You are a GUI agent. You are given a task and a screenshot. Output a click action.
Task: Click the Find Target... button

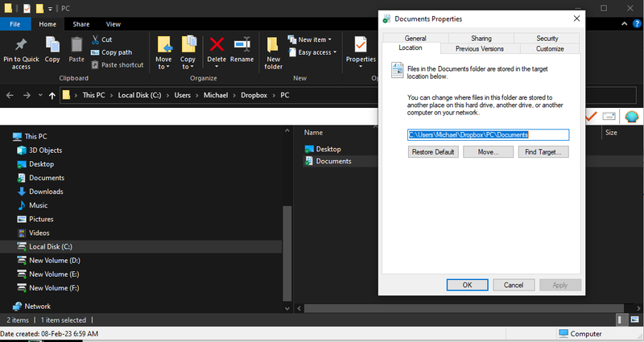pos(543,151)
